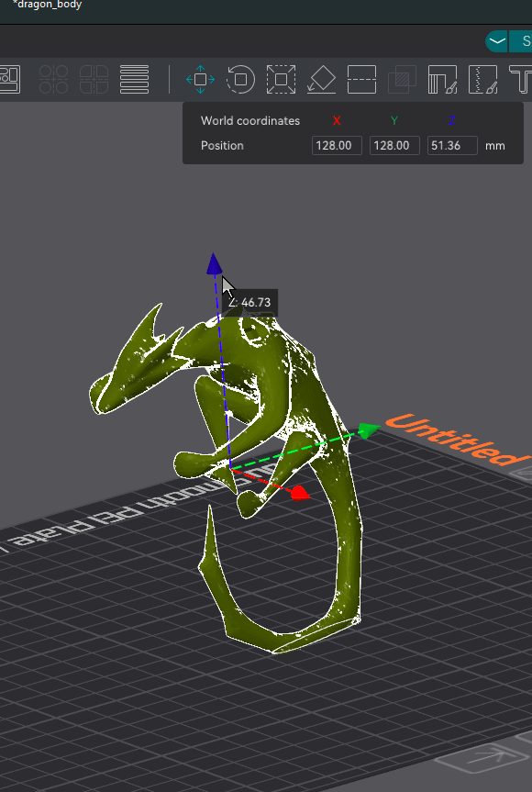Select the Supports painting tool
Screen dimensions: 532x792
coord(443,79)
